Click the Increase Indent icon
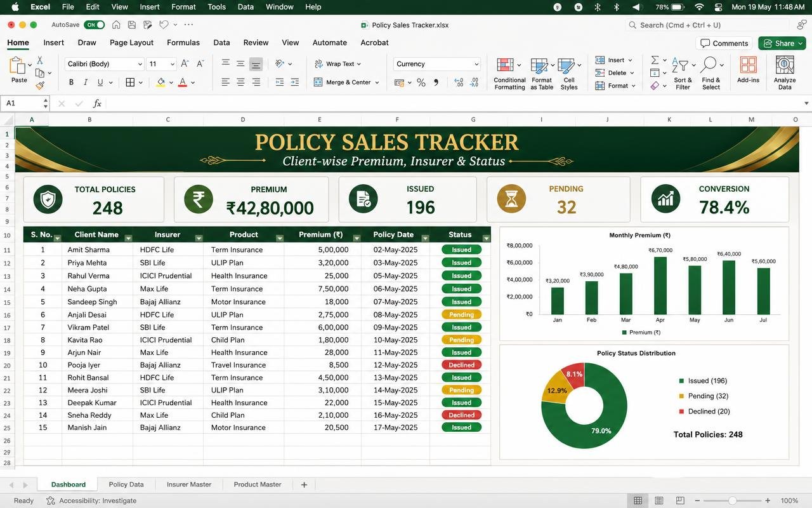 tap(295, 83)
